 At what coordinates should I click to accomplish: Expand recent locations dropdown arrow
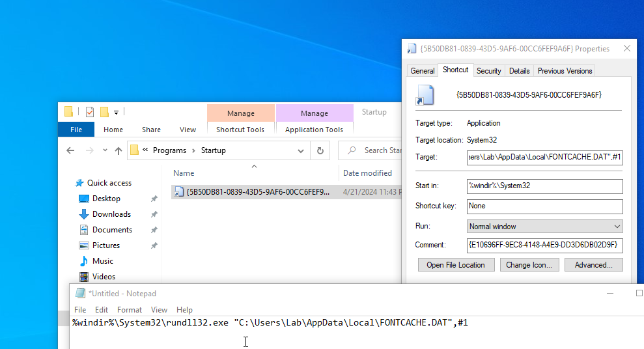click(x=104, y=150)
